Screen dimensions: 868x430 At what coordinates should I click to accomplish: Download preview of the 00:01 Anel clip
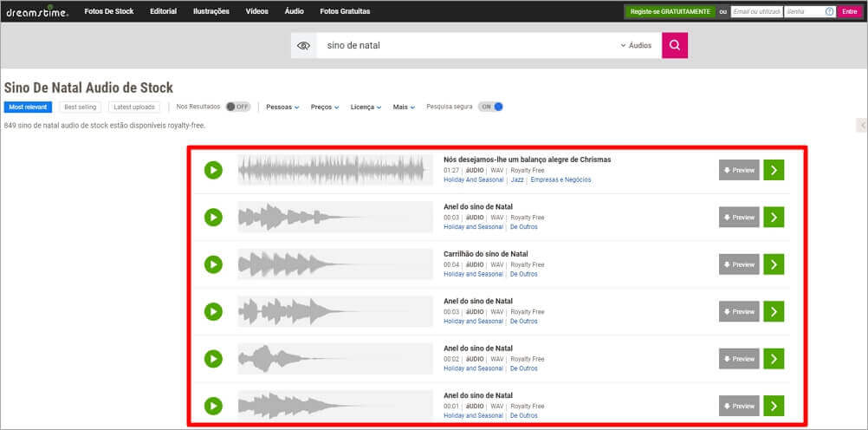point(739,407)
